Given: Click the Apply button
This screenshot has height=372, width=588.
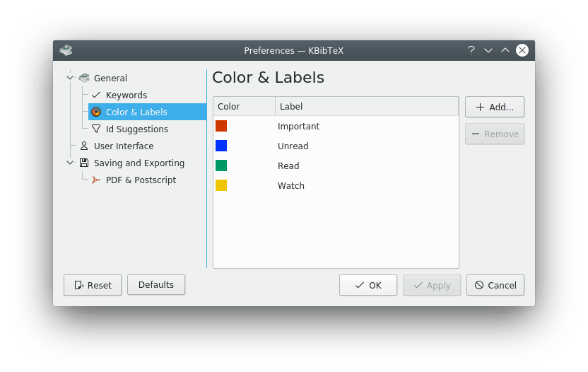Looking at the screenshot, I should pos(432,285).
